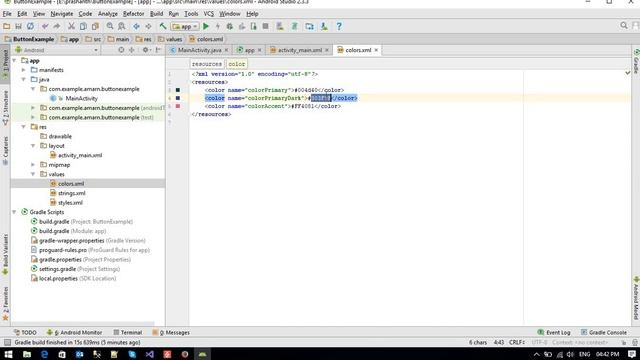Click the colorPrimary gutter color swatch
The height and width of the screenshot is (360, 640).
point(178,90)
